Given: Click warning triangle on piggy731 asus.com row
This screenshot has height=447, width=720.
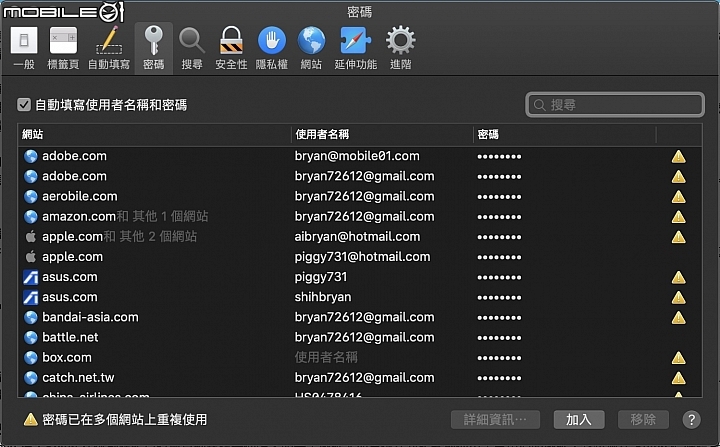Looking at the screenshot, I should point(678,277).
